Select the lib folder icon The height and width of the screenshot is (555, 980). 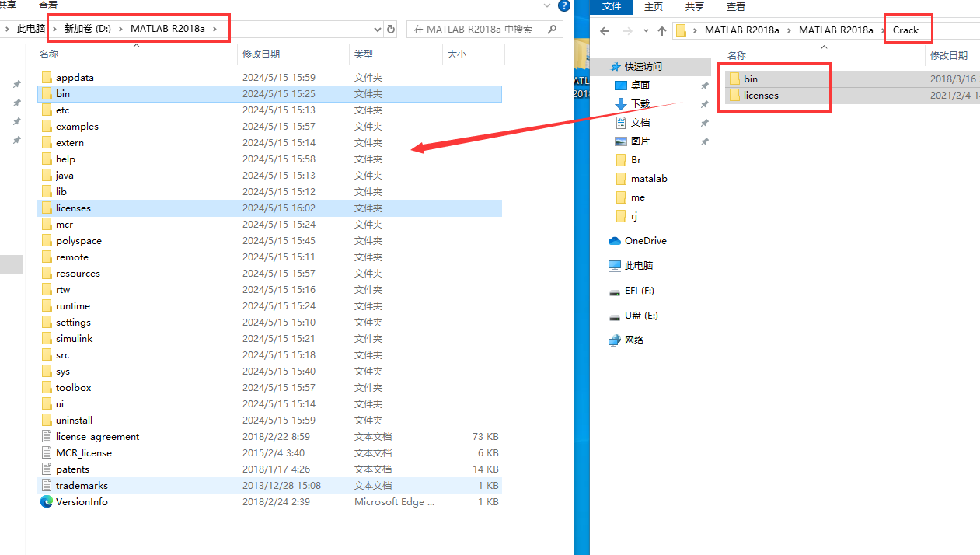tap(47, 192)
